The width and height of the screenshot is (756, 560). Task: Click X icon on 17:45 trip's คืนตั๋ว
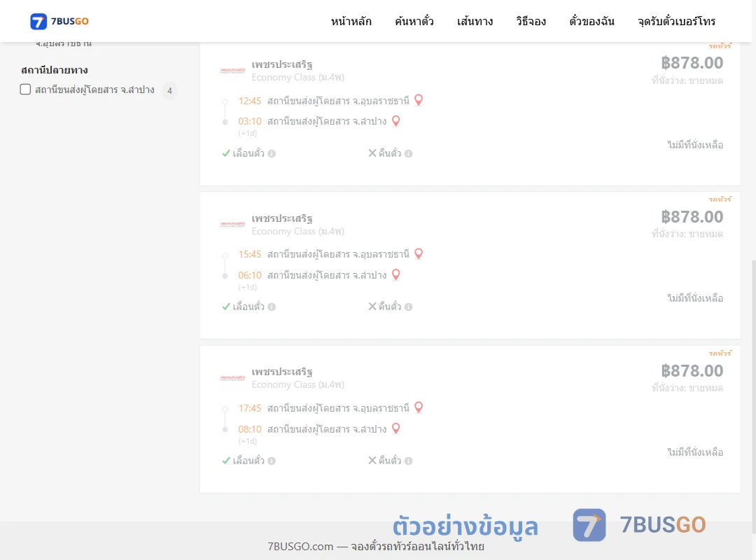pyautogui.click(x=372, y=461)
